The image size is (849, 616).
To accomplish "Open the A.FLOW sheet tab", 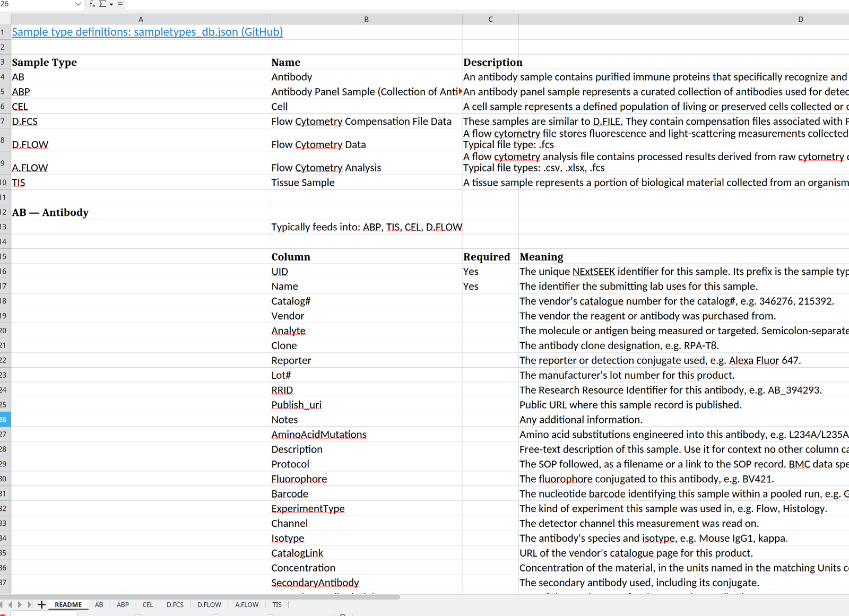I will 247,604.
